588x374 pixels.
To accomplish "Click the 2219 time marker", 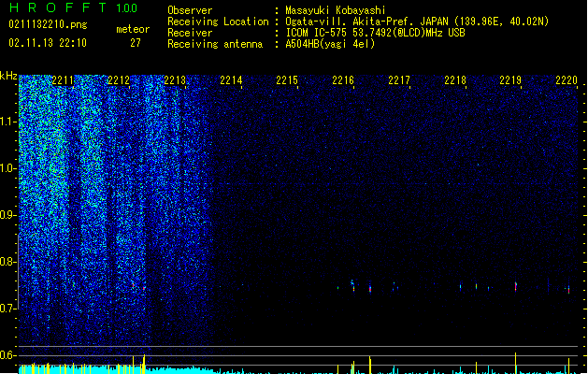I will coord(510,80).
